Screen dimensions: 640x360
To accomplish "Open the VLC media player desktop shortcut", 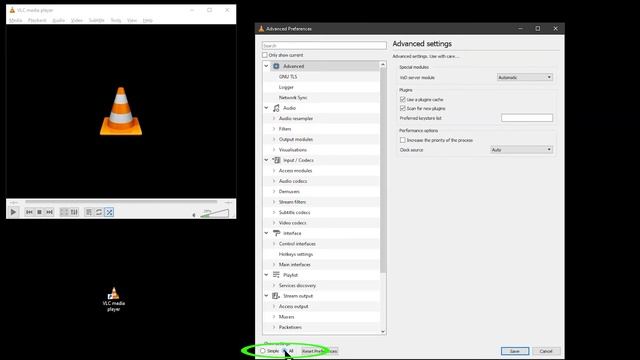I will click(113, 299).
